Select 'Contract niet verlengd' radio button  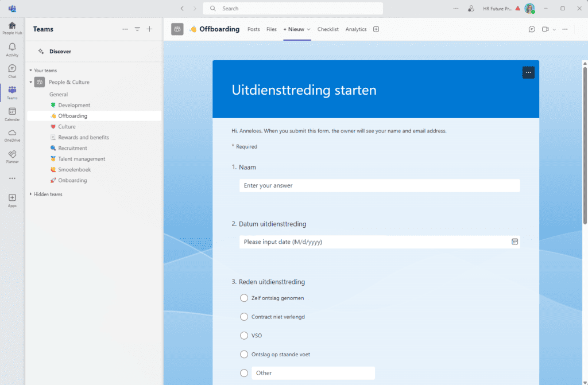(x=244, y=317)
